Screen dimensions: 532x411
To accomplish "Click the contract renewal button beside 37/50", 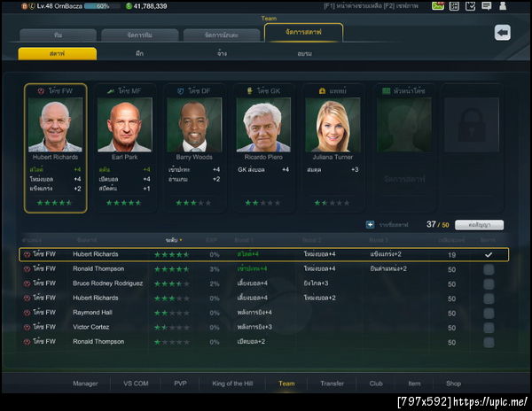I will click(x=479, y=225).
